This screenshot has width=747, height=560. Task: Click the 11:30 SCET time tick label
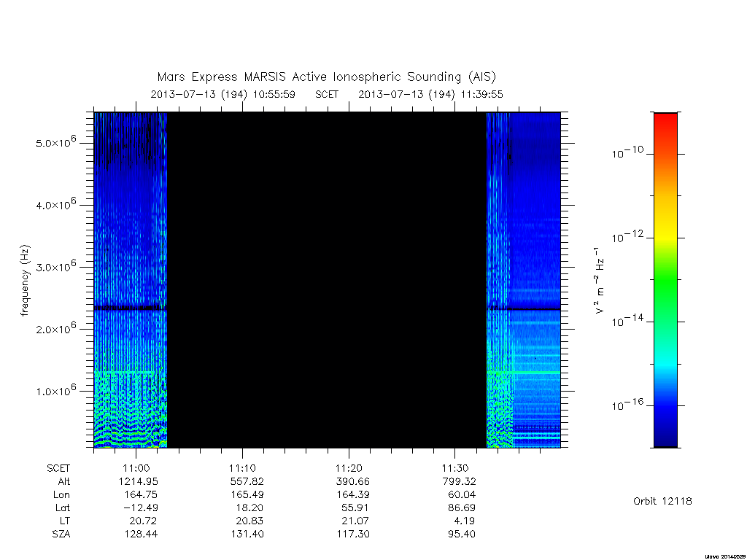pyautogui.click(x=455, y=468)
